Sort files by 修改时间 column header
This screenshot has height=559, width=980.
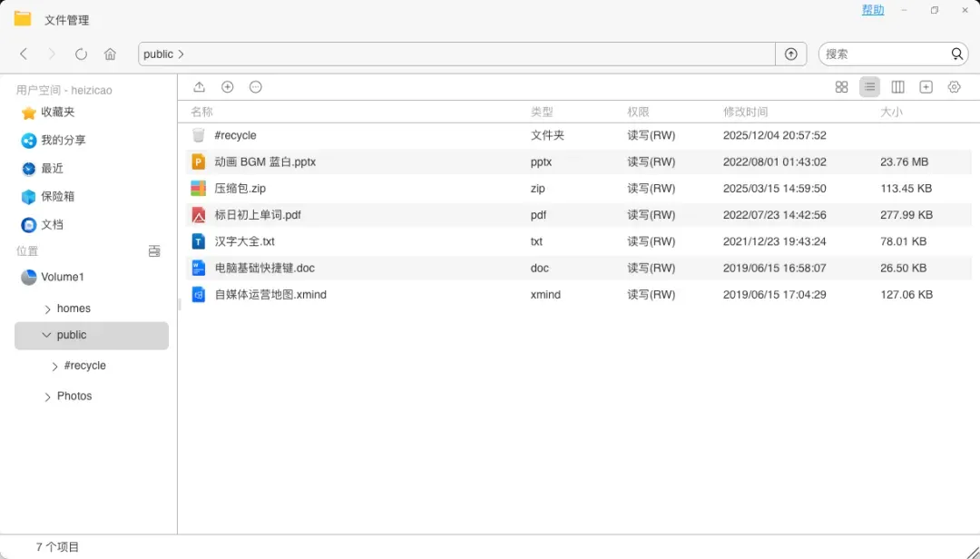point(745,112)
